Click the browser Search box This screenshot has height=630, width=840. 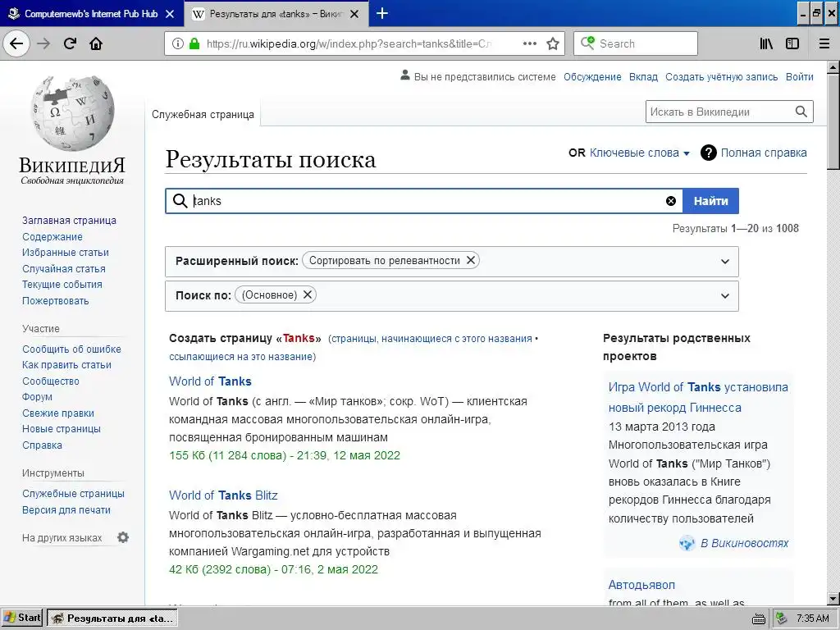click(636, 43)
